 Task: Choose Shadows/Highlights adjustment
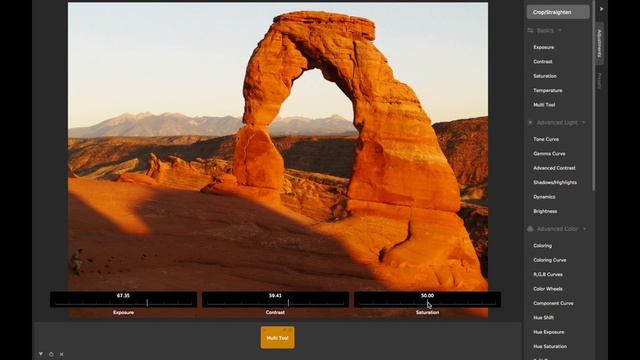point(555,182)
